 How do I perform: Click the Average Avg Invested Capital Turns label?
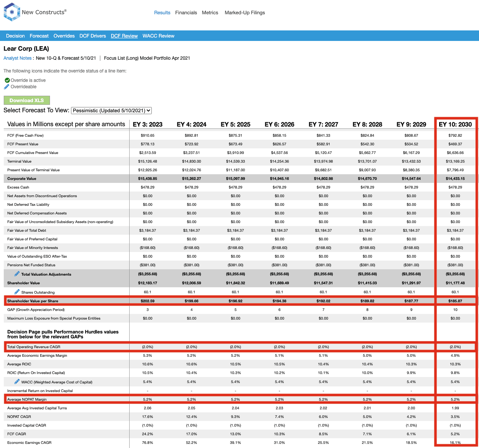pos(37,408)
